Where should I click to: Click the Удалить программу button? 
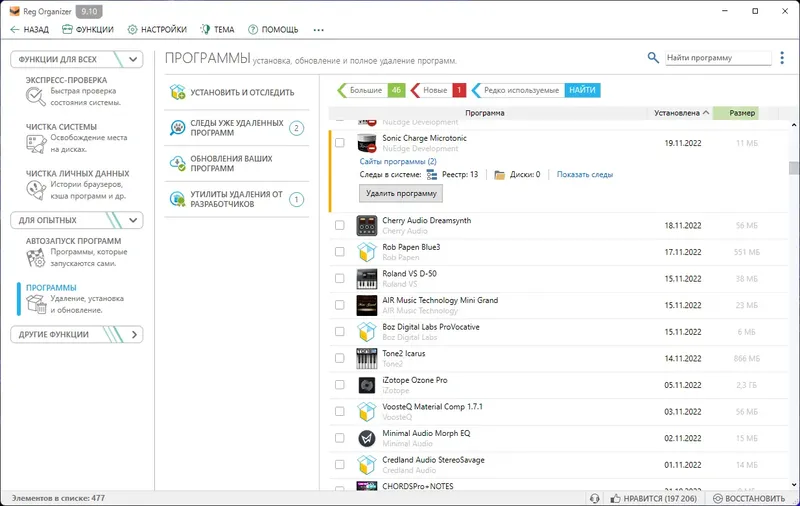click(401, 193)
